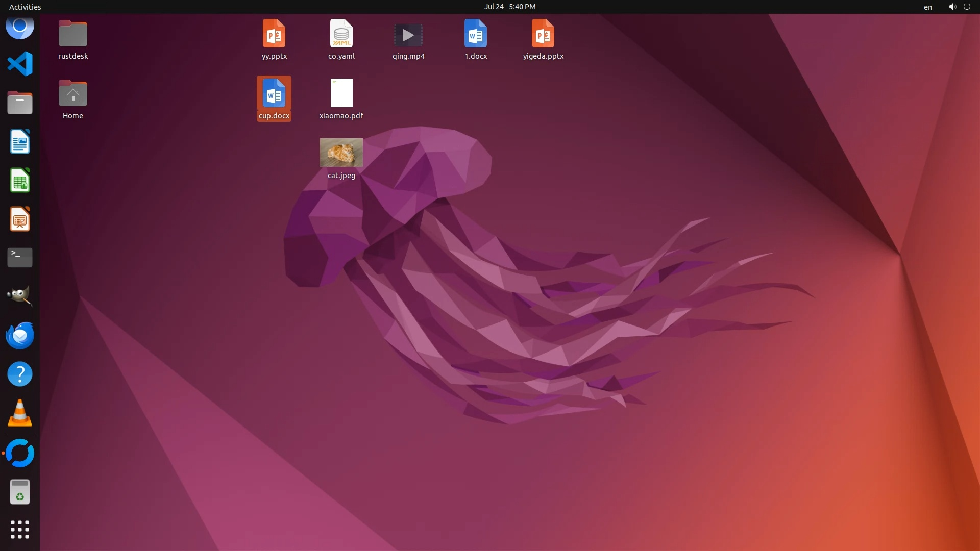Open Thunderbird mail client icon

(20, 335)
